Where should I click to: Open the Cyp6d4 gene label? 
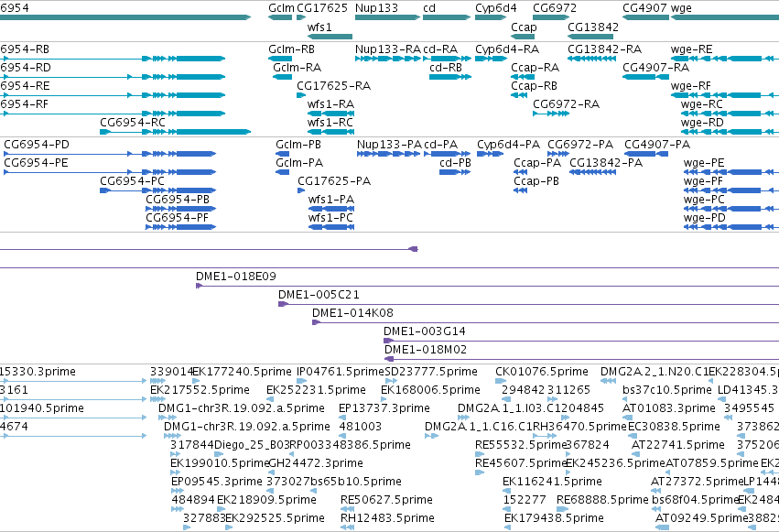496,8
